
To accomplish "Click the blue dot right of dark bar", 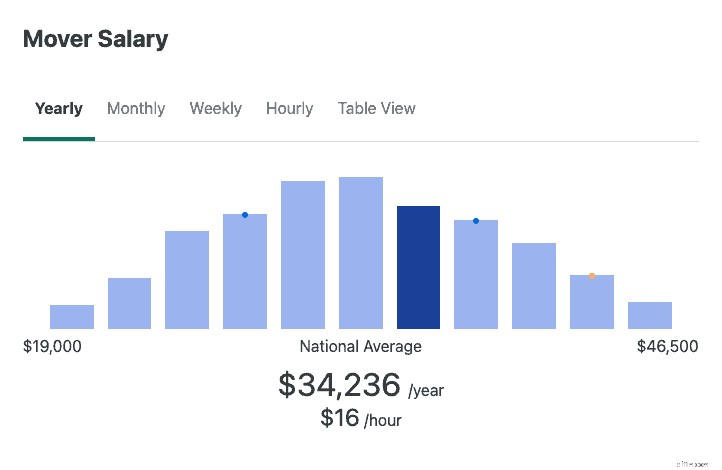I will pyautogui.click(x=476, y=221).
